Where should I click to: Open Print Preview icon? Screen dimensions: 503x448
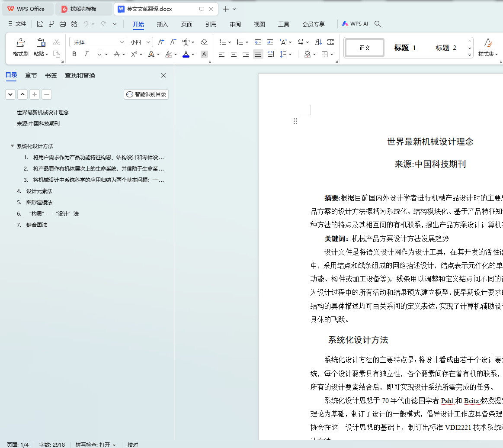[x=74, y=24]
